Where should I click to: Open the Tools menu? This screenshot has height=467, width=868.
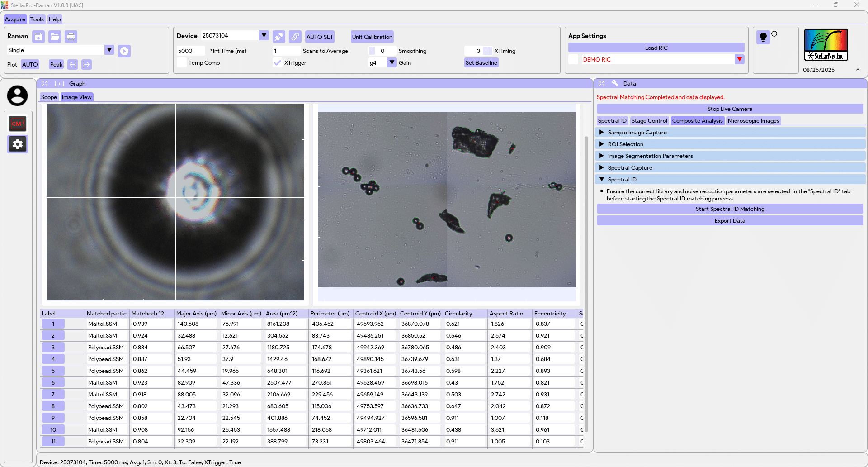tap(37, 19)
